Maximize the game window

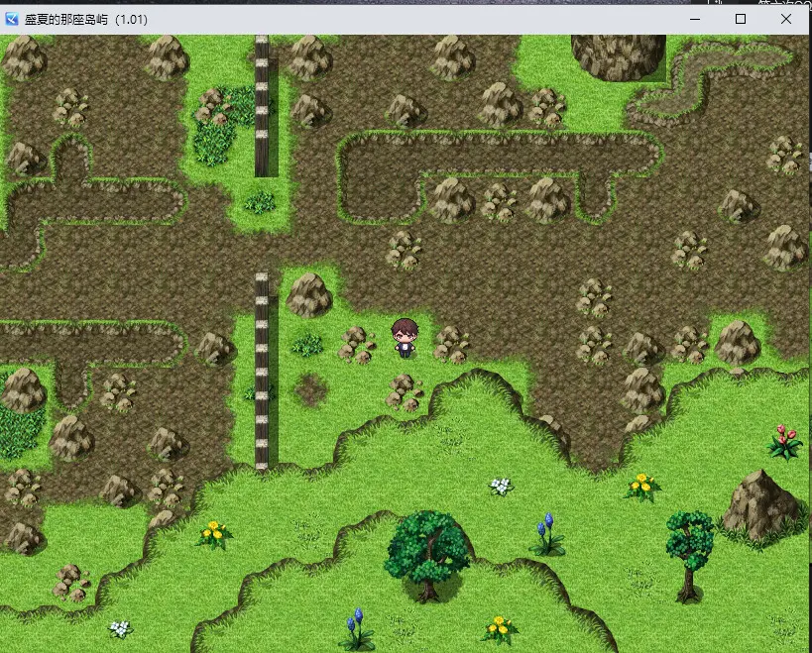[741, 19]
